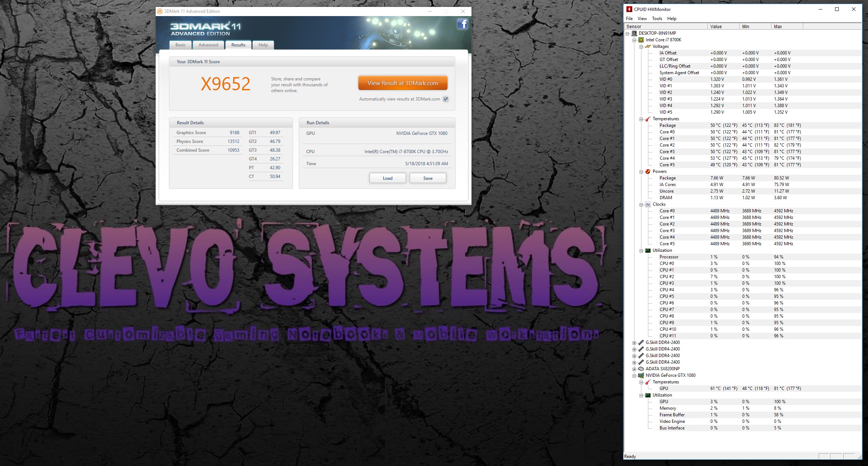The height and width of the screenshot is (466, 868).
Task: Click the ADATA SX8200NP drive icon
Action: (x=641, y=369)
